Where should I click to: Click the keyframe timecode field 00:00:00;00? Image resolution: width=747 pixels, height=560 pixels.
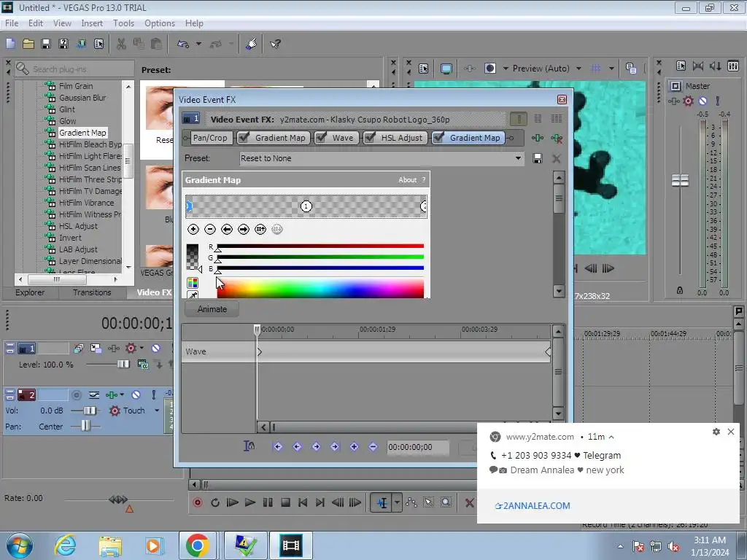point(417,447)
